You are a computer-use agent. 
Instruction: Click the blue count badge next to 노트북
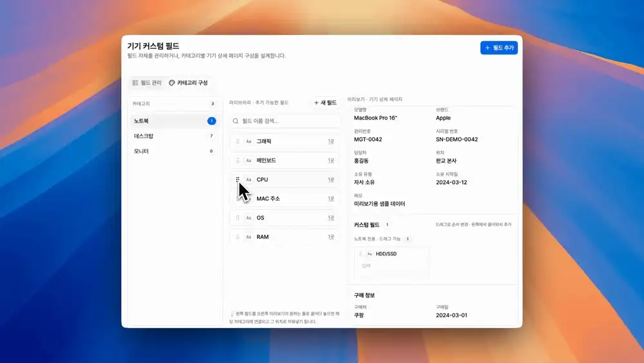211,121
